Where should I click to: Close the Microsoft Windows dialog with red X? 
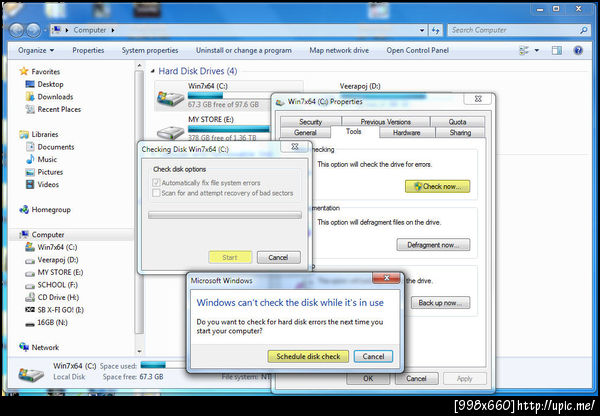pyautogui.click(x=386, y=278)
